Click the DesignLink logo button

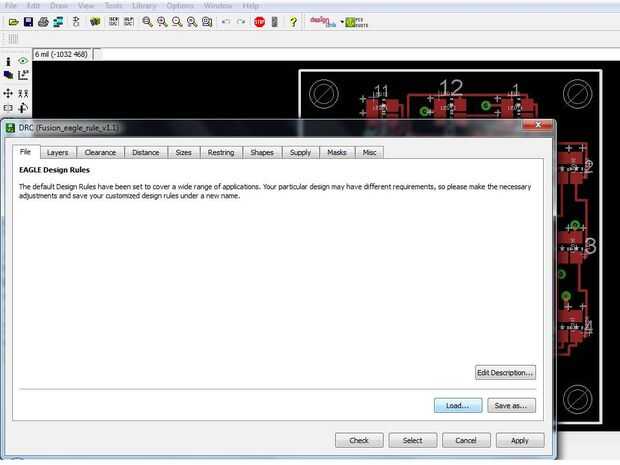323,22
